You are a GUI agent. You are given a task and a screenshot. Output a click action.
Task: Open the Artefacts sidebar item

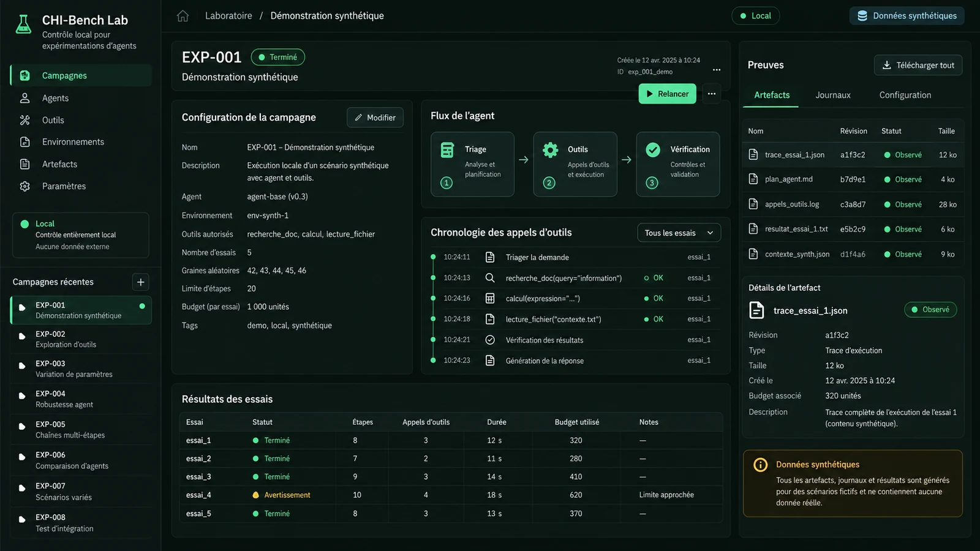coord(81,164)
